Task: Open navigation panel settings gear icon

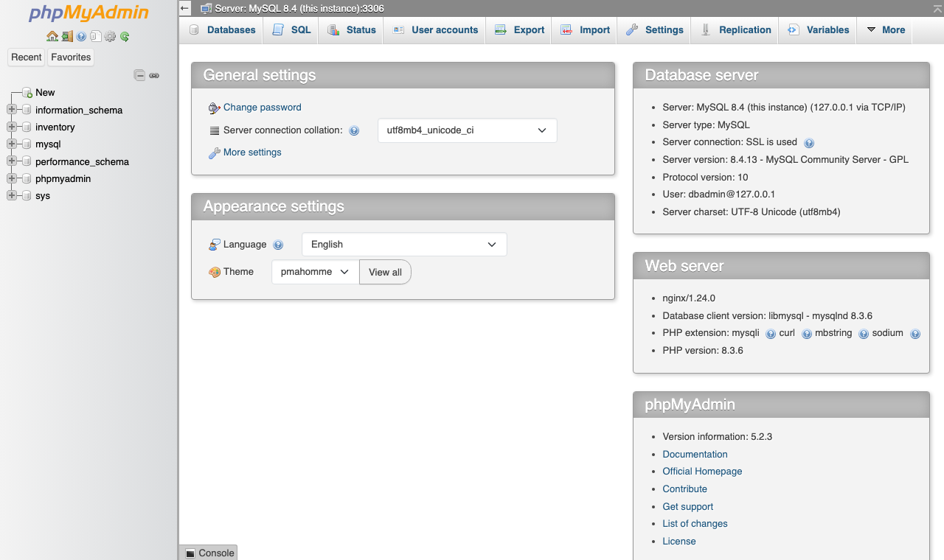Action: coord(110,36)
